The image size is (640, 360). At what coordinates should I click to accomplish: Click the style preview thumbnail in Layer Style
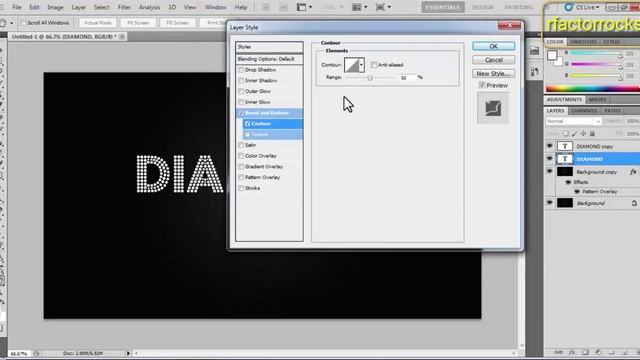pos(493,108)
